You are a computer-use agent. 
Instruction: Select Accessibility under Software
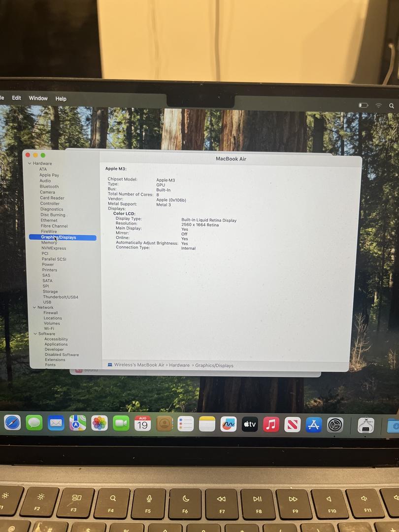tap(56, 339)
